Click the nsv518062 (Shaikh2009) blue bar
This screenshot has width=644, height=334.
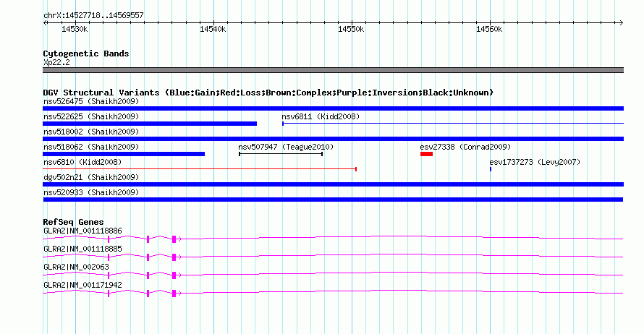[124, 154]
